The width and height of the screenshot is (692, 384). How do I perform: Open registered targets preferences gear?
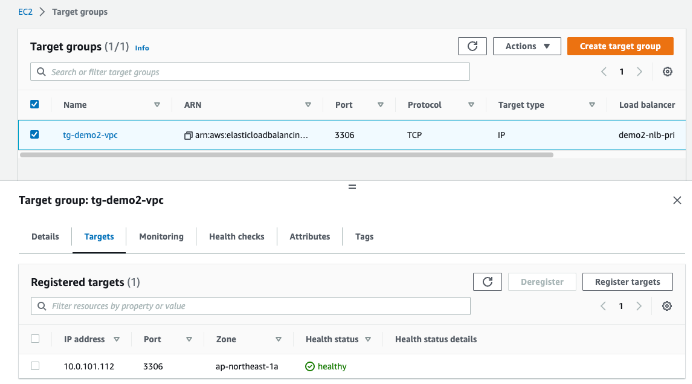coord(667,306)
